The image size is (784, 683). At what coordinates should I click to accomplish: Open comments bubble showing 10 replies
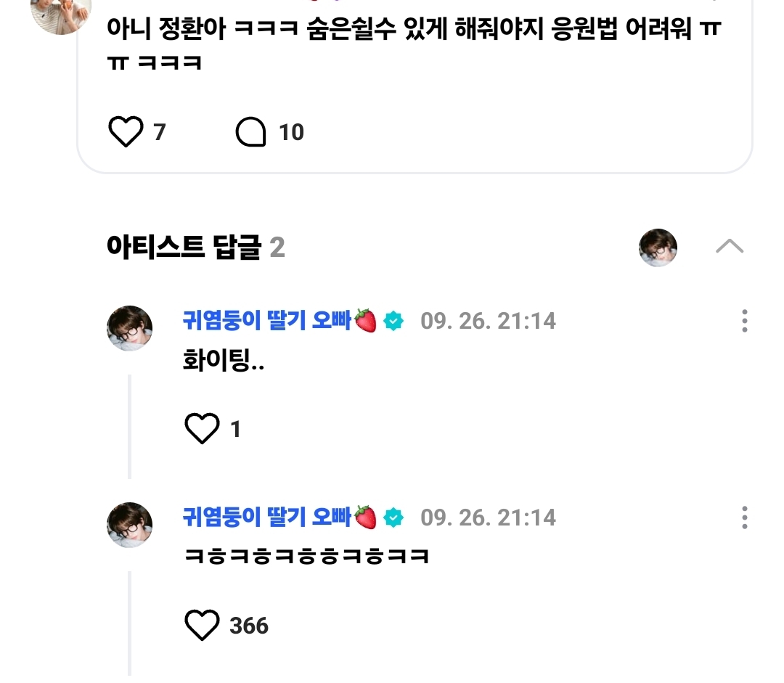[251, 133]
